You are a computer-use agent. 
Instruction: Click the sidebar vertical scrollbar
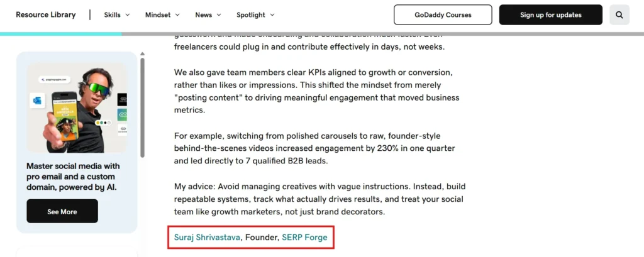(143, 107)
